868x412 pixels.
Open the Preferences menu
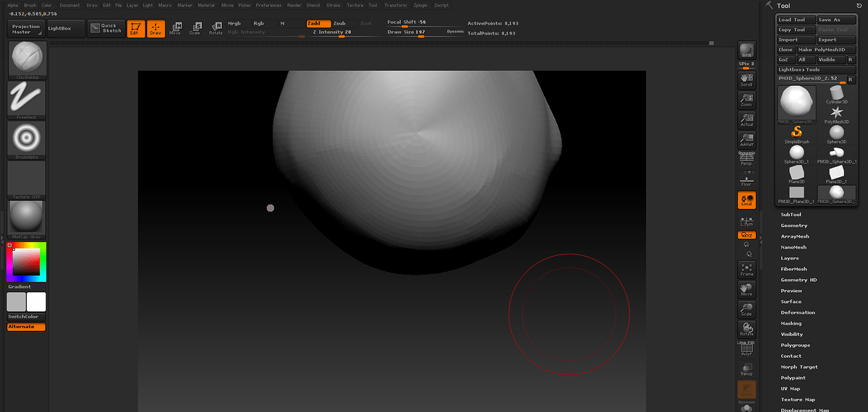click(x=268, y=5)
